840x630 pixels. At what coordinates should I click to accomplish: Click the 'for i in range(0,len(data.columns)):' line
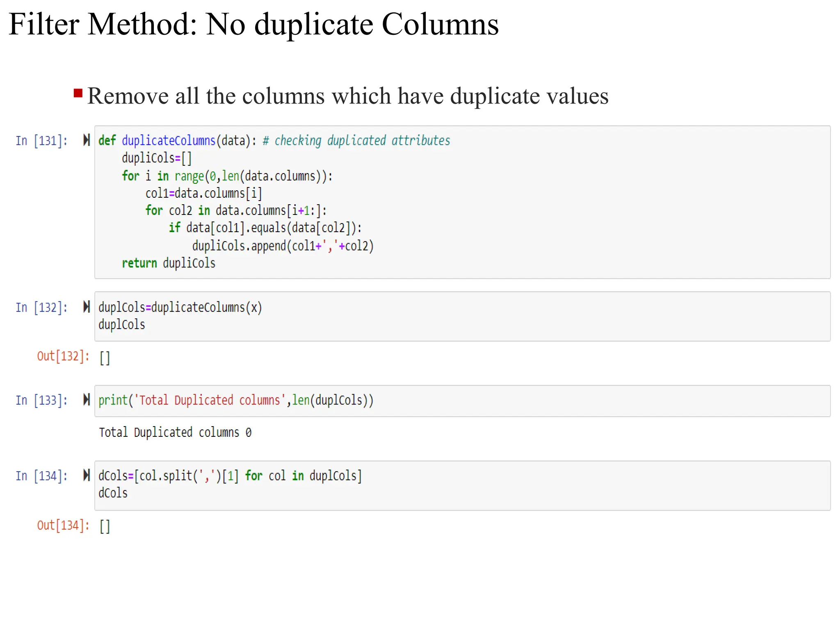point(227,176)
